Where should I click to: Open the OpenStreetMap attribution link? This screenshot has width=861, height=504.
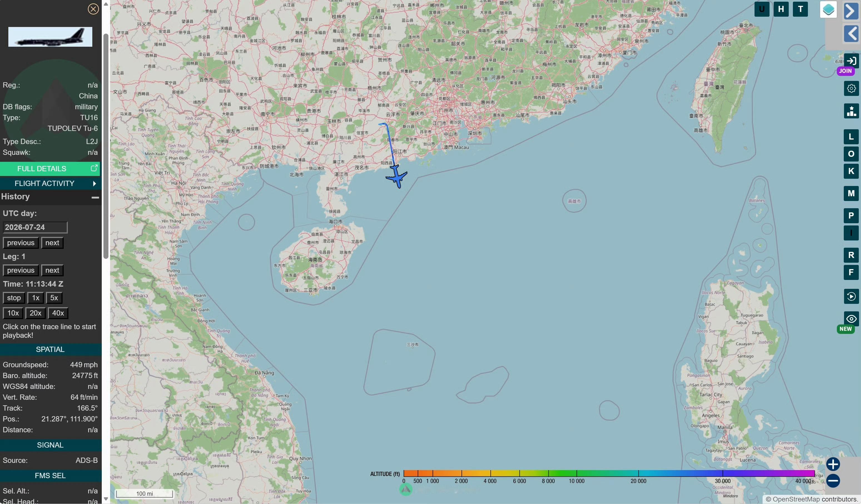click(x=796, y=499)
